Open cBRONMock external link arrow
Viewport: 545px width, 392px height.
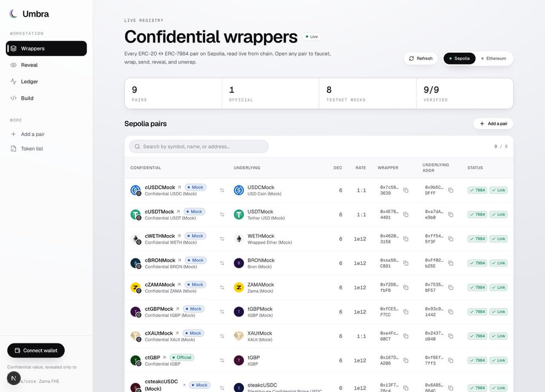(x=180, y=260)
